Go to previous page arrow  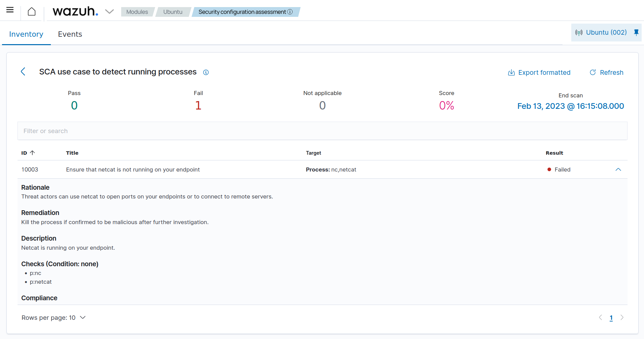pos(601,317)
